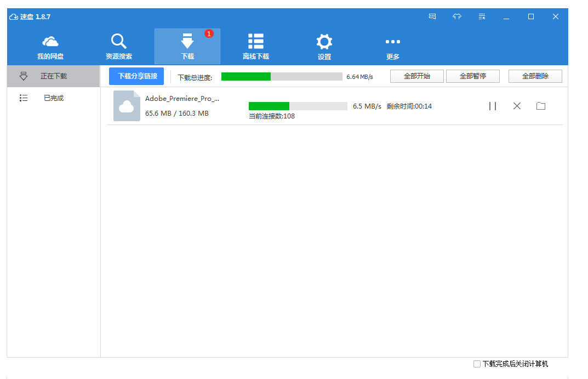The height and width of the screenshot is (379, 588).
Task: Click the red notification badge on 下载
Action: coord(209,34)
